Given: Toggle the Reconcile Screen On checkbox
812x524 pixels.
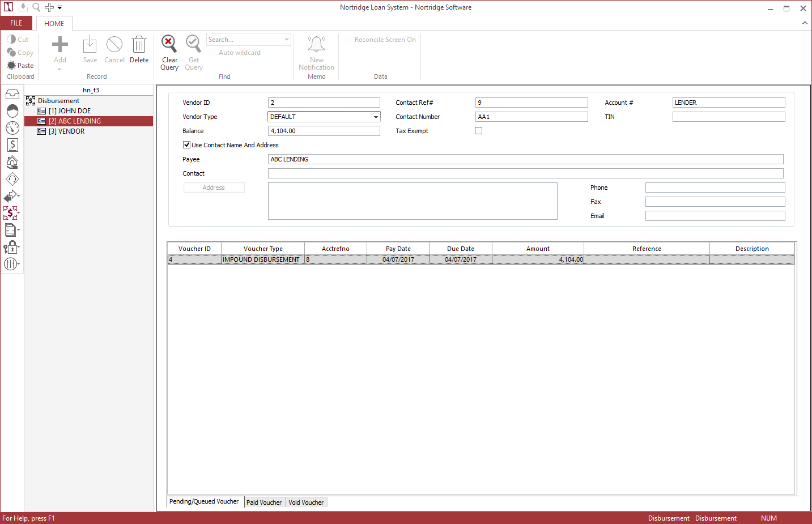Looking at the screenshot, I should (348, 40).
